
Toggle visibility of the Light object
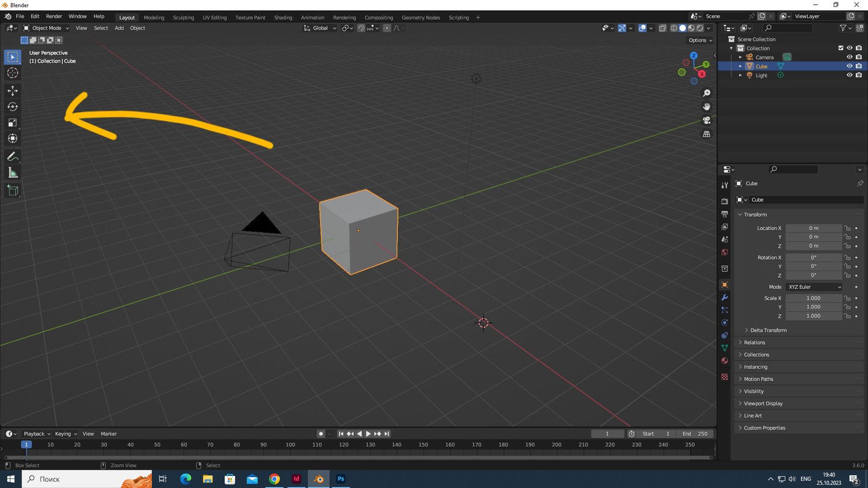pyautogui.click(x=849, y=75)
